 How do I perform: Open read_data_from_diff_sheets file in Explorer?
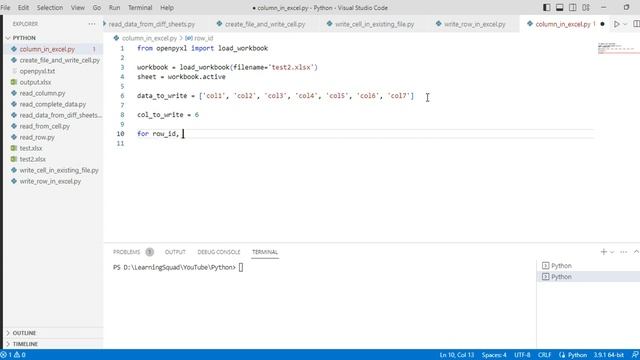(60, 115)
